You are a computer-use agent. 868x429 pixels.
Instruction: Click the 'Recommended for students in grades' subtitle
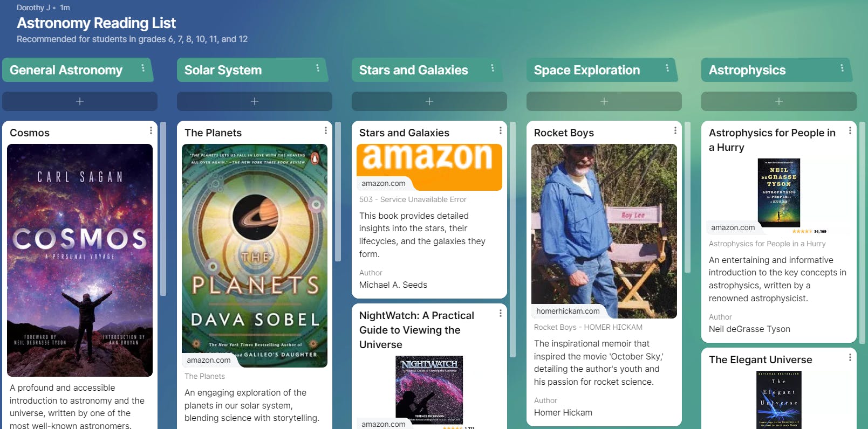[132, 39]
